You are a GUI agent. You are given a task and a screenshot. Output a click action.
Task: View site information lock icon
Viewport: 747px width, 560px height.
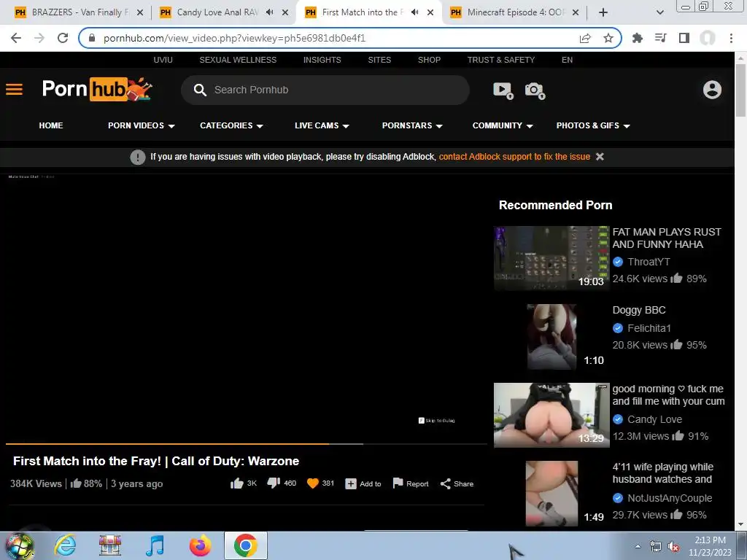[92, 38]
